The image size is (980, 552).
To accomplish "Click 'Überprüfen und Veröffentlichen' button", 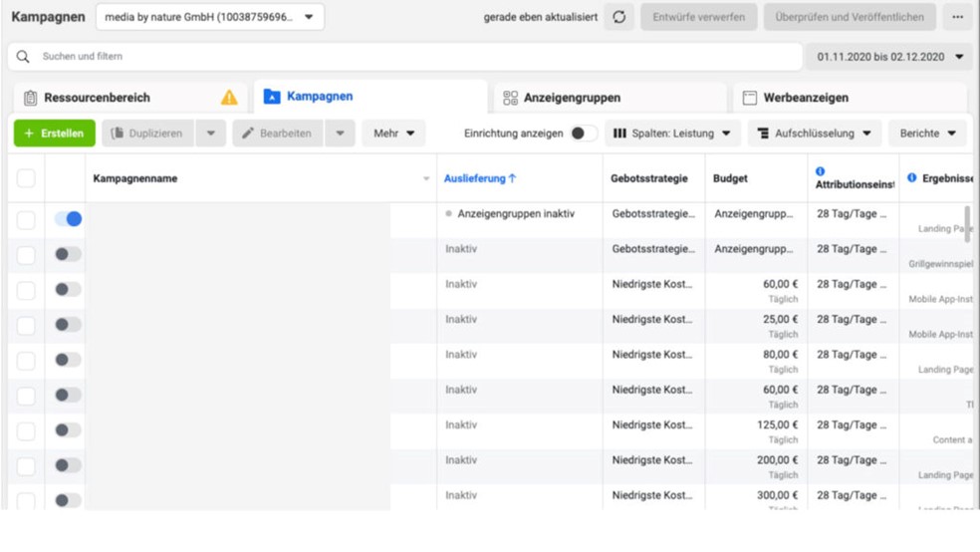I will [x=850, y=17].
